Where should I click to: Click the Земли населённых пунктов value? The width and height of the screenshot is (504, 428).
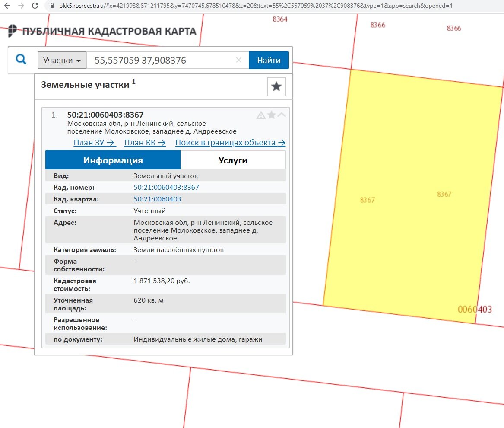tap(178, 250)
